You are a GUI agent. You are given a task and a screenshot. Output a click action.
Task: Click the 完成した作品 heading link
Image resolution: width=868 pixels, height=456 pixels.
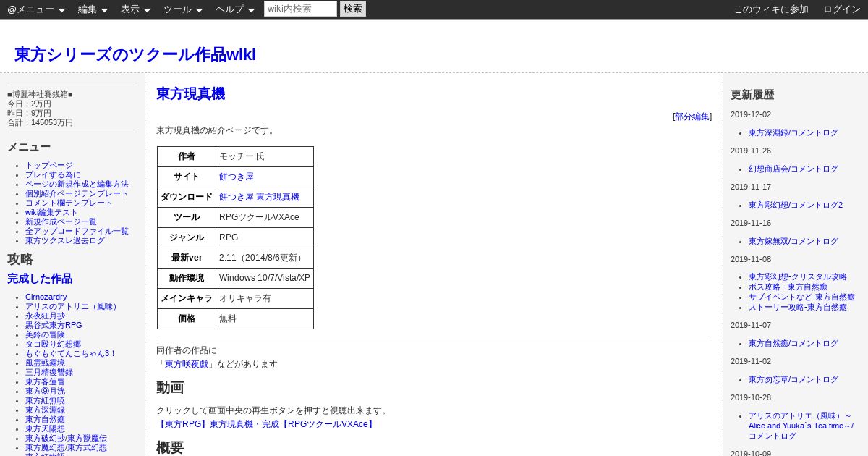pos(40,279)
